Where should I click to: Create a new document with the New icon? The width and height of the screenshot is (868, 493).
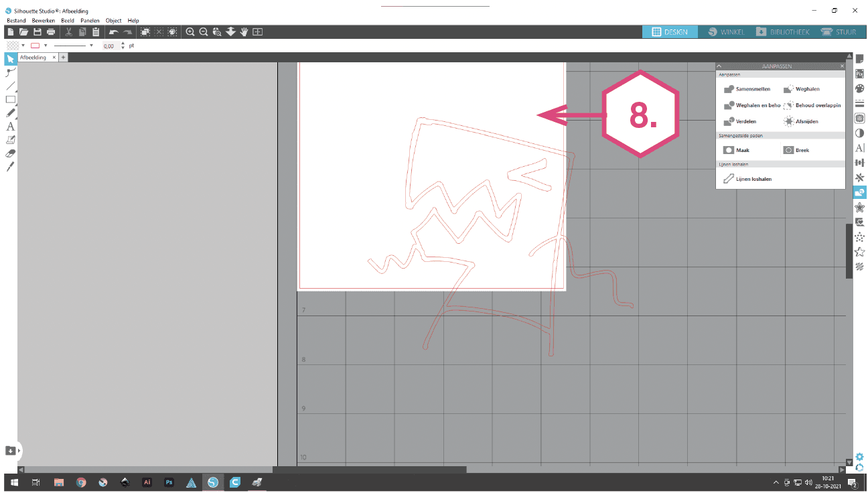coord(11,32)
